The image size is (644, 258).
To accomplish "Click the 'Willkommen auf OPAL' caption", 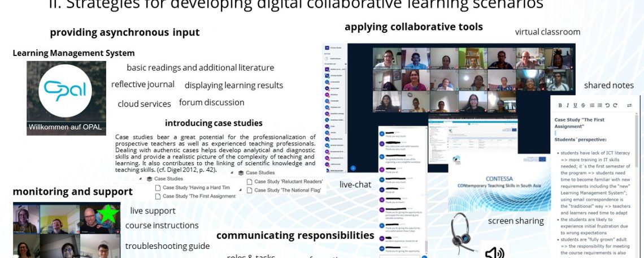I will [66, 127].
